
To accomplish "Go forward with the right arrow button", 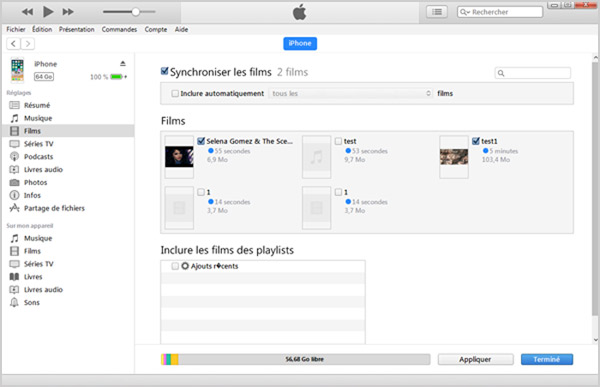I will pos(28,44).
